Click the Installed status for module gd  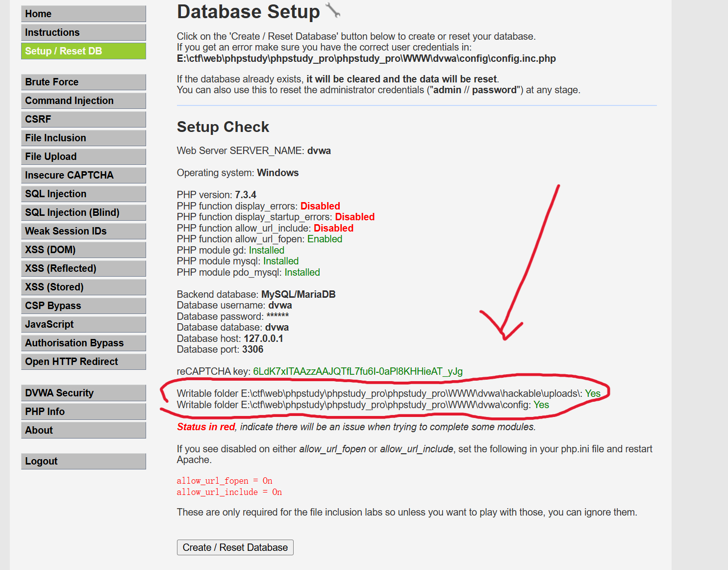(267, 250)
